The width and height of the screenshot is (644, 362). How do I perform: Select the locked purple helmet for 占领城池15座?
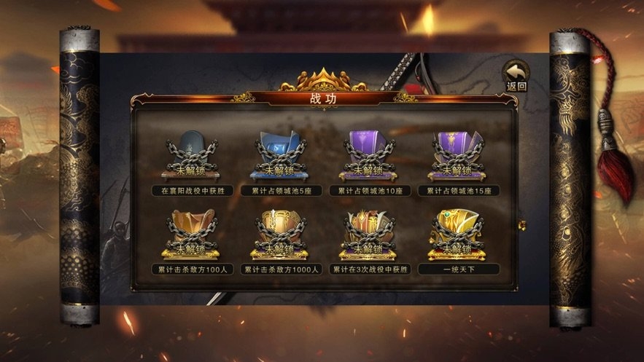point(457,155)
